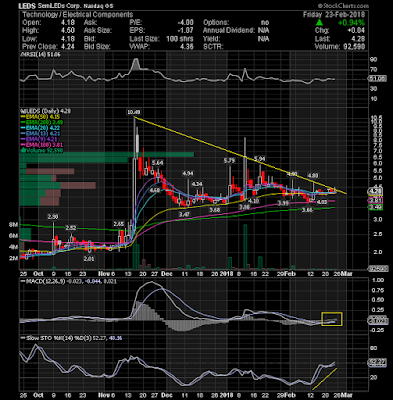The height and width of the screenshot is (400, 393).
Task: Click the LEDS ticker symbol in the header
Action: coord(28,6)
